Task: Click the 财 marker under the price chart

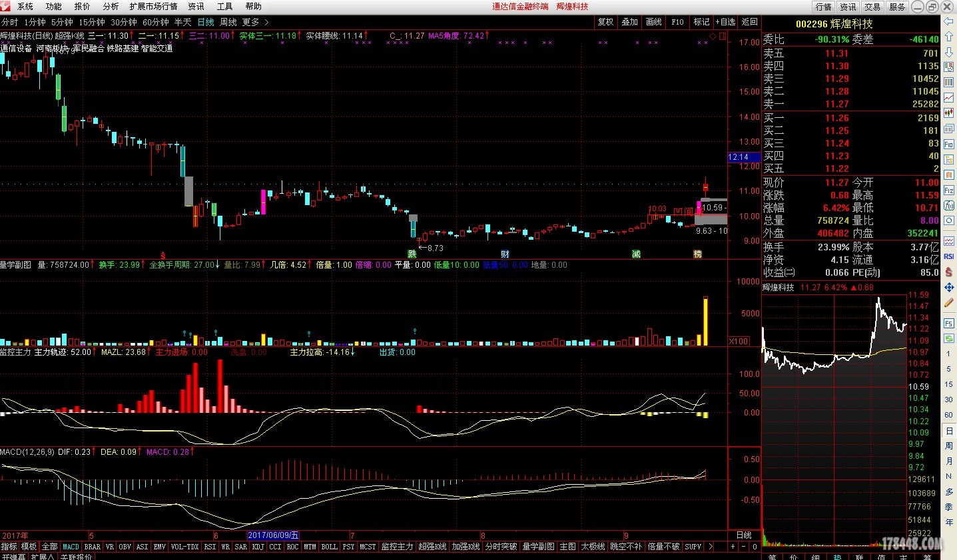Action: point(505,254)
